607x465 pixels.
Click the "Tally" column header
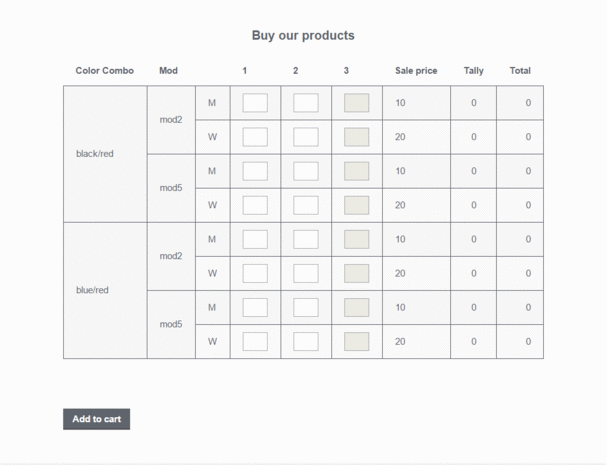[473, 70]
